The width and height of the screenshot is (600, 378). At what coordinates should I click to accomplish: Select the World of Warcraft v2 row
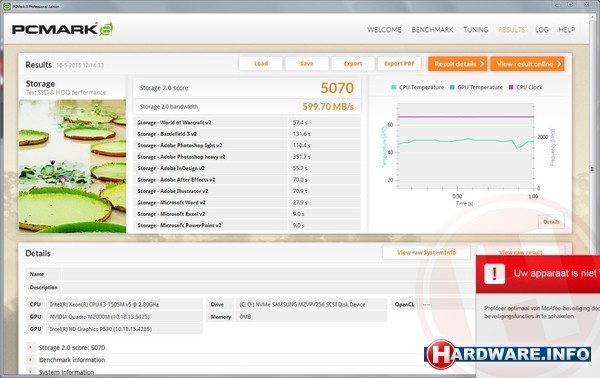point(247,122)
